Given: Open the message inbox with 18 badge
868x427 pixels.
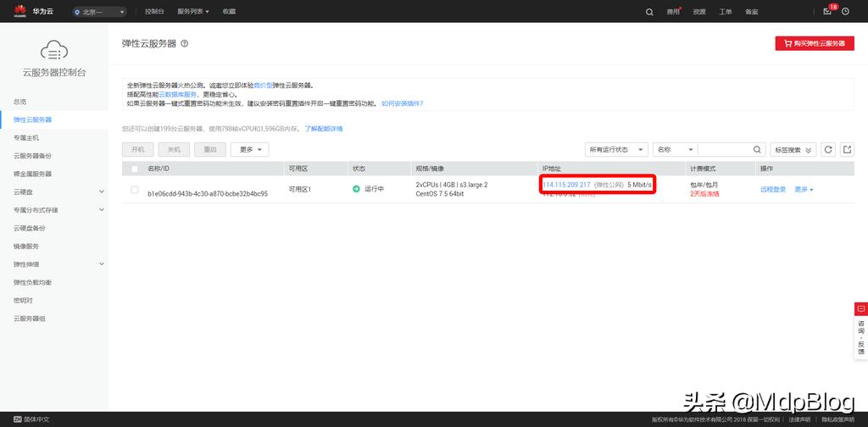Looking at the screenshot, I should 828,10.
